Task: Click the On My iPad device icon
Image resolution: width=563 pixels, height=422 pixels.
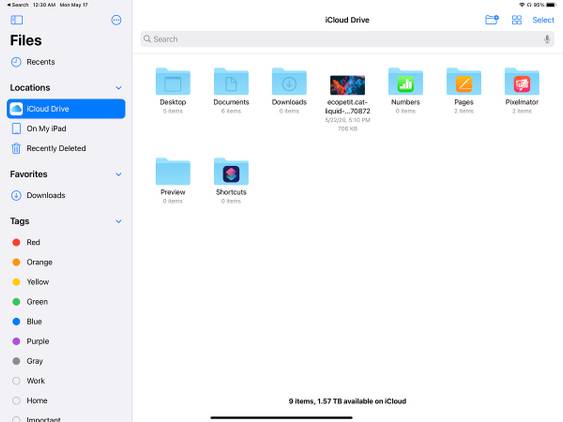Action: click(x=16, y=129)
